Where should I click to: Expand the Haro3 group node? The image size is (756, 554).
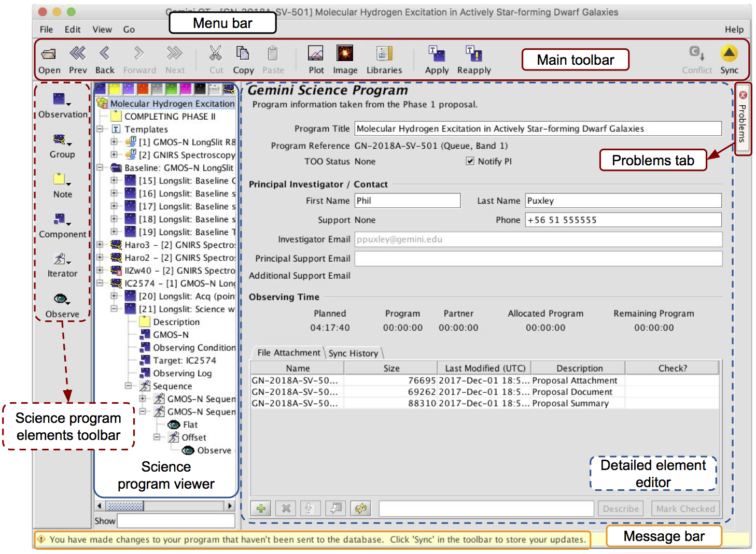coord(100,244)
